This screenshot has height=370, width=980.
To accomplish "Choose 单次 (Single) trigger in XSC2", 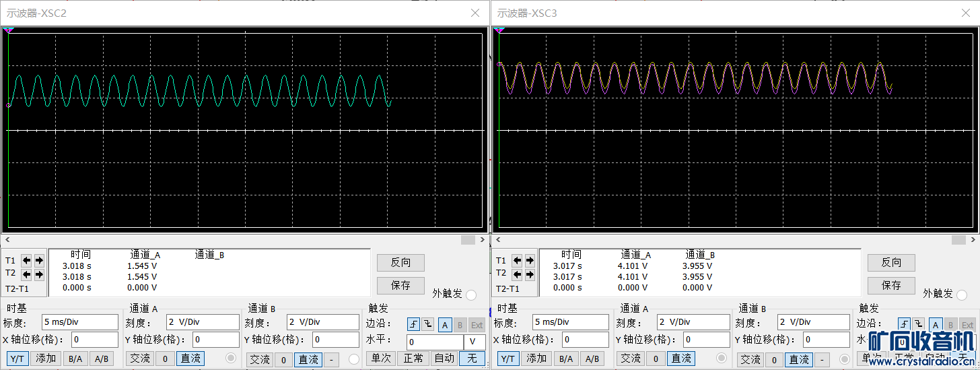I will 380,359.
